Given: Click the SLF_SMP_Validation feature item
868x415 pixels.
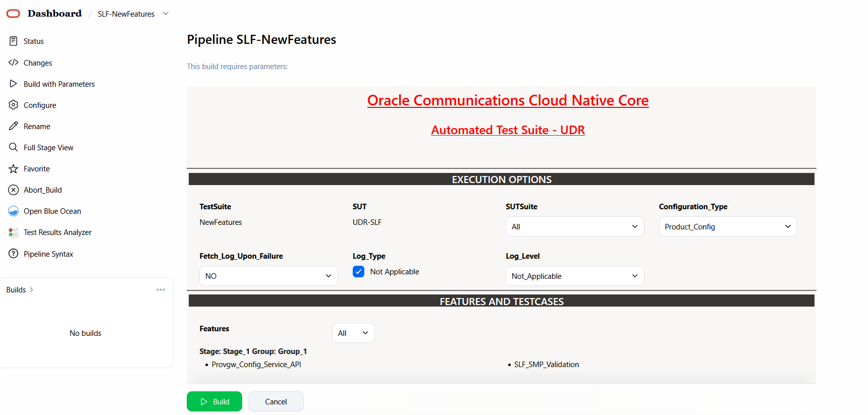Looking at the screenshot, I should (547, 365).
